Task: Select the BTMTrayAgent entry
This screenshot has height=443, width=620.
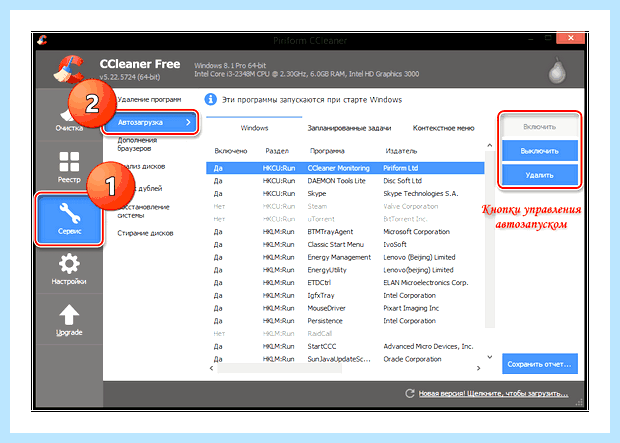Action: click(x=345, y=231)
